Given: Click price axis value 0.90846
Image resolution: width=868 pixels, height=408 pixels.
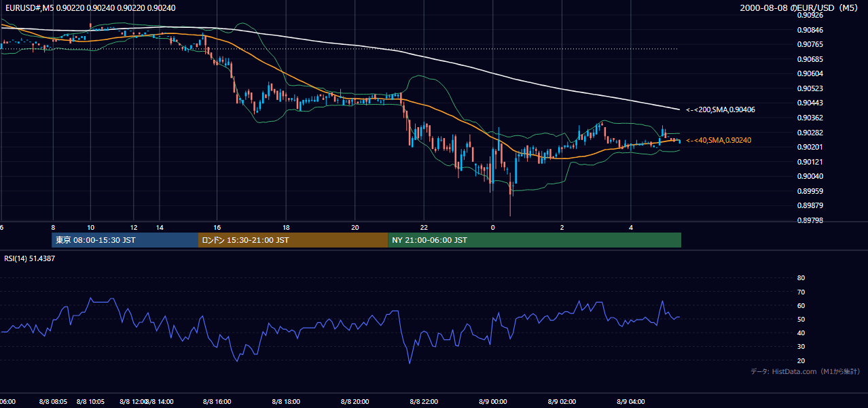Looking at the screenshot, I should (x=810, y=30).
